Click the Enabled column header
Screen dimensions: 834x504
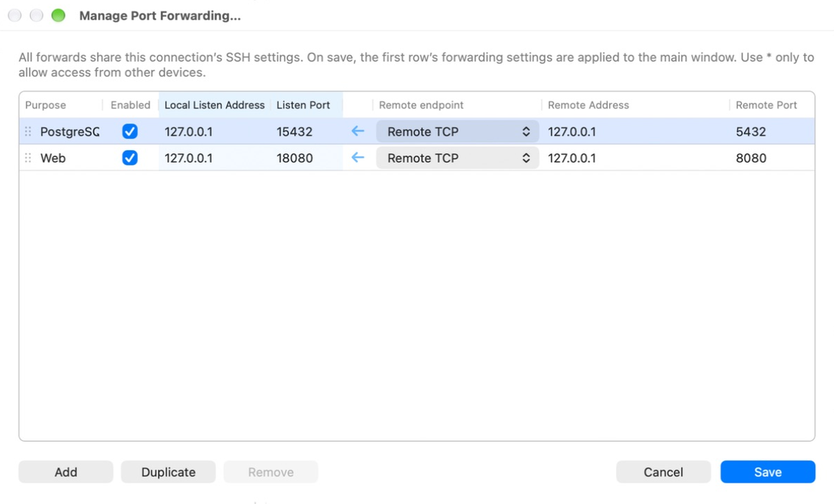pyautogui.click(x=130, y=105)
